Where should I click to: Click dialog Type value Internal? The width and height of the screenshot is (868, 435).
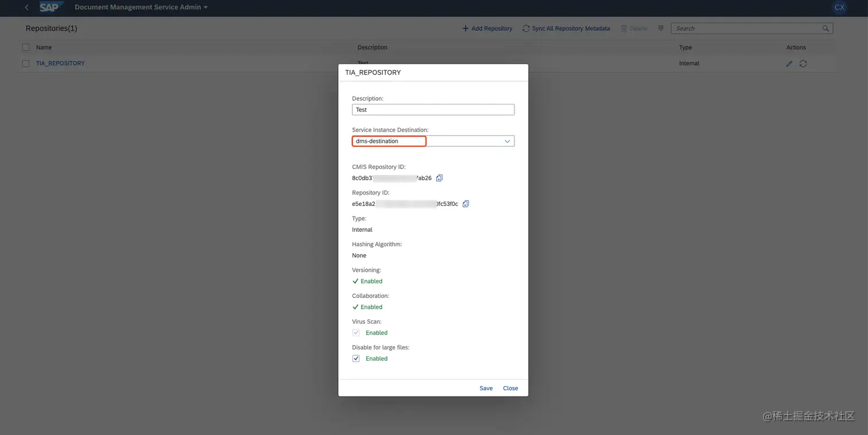pyautogui.click(x=362, y=230)
